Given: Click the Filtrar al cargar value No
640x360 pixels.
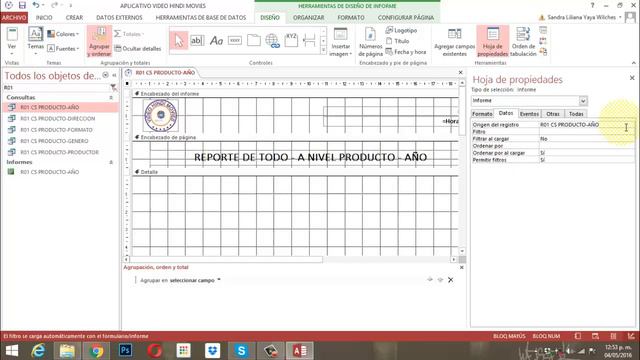Looking at the screenshot, I should (586, 139).
